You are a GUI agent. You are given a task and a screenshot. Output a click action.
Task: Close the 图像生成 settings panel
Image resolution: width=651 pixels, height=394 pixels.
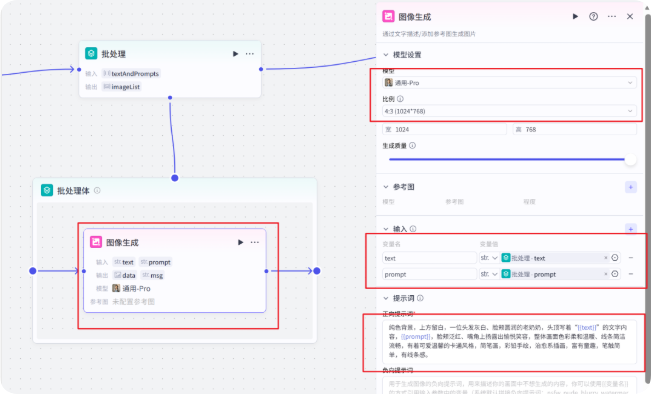tap(630, 17)
